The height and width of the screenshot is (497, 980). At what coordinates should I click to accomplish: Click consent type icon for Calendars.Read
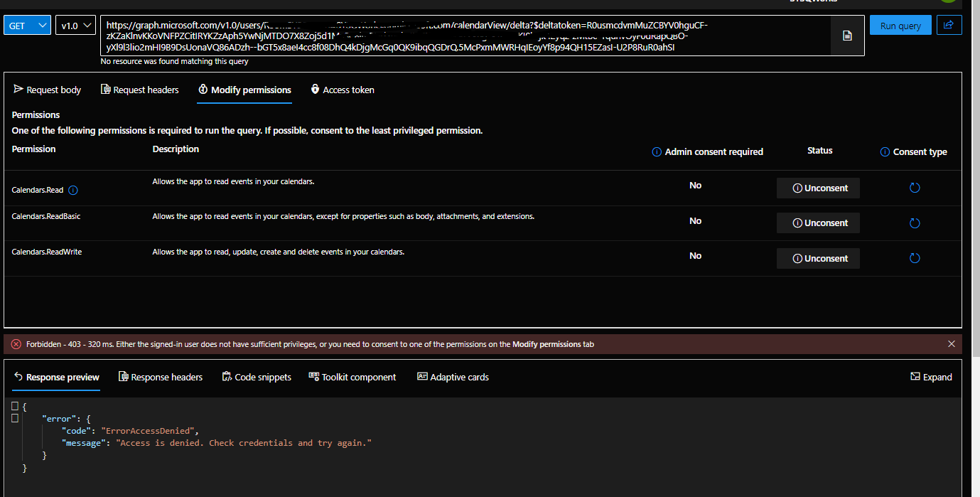tap(915, 188)
